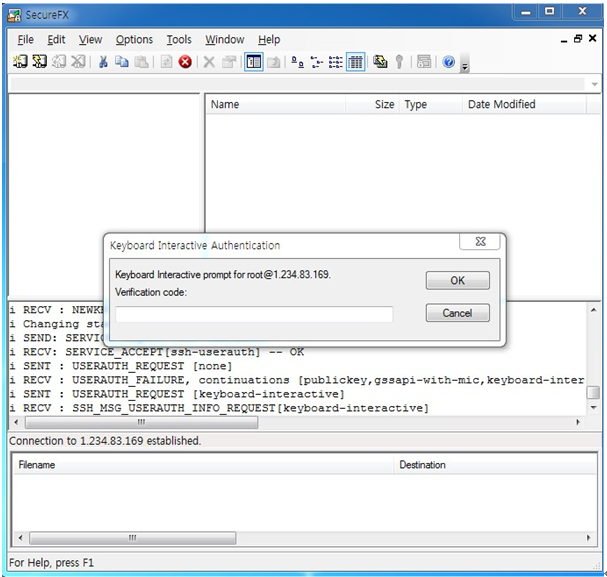The width and height of the screenshot is (607, 577).
Task: Click Cancel in the authentication dialog
Action: 458,313
